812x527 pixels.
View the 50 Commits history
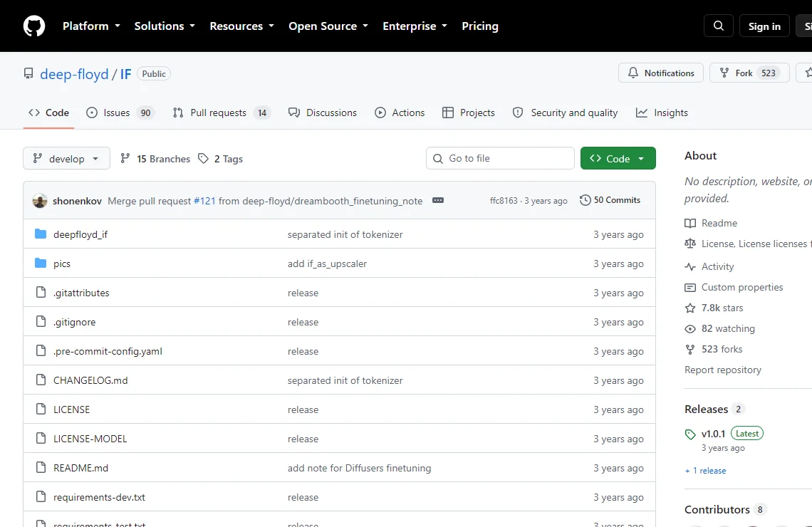point(610,200)
